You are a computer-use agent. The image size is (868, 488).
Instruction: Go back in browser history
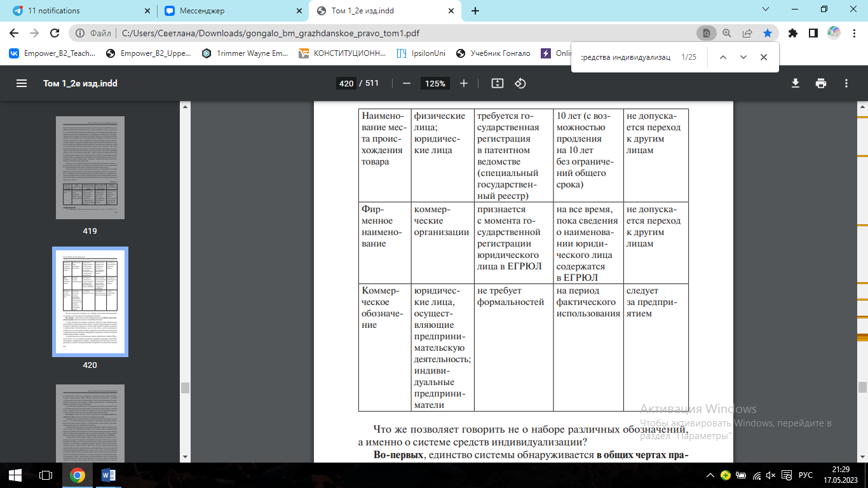tap(15, 34)
